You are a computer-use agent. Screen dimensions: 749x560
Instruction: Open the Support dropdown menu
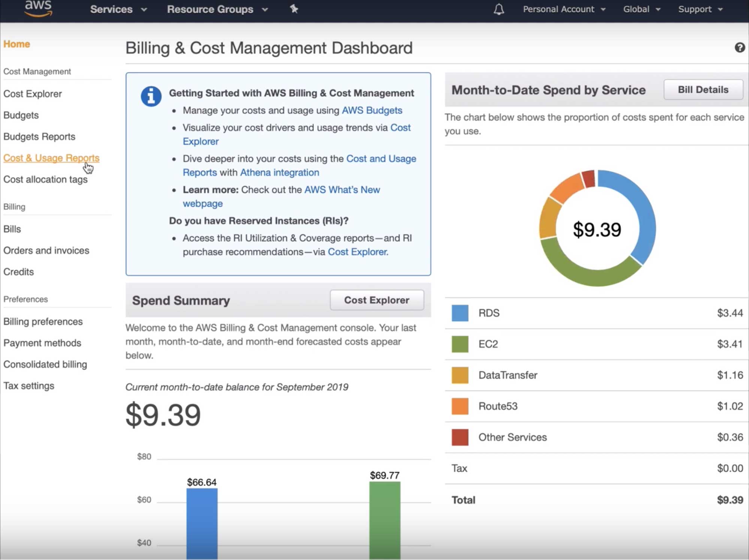pos(700,9)
